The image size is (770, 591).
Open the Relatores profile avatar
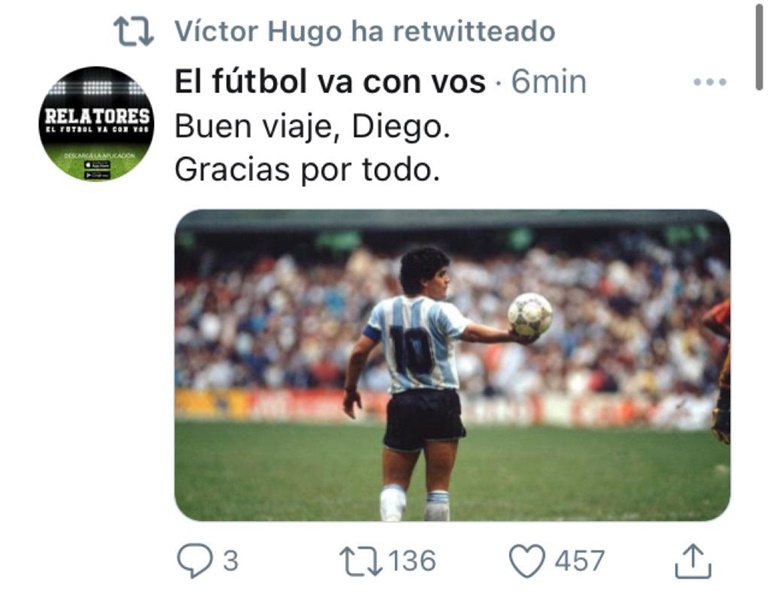96,124
